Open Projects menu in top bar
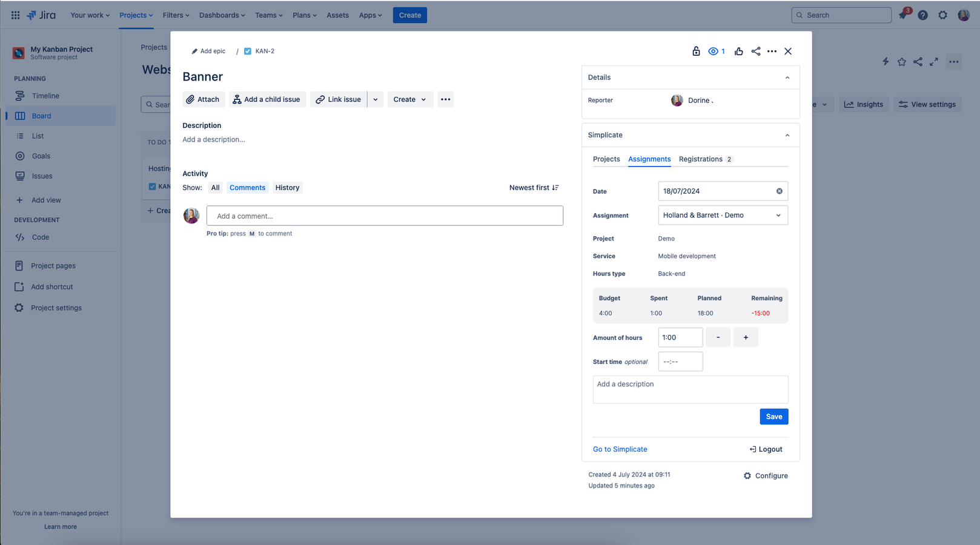The width and height of the screenshot is (980, 545). pos(136,15)
